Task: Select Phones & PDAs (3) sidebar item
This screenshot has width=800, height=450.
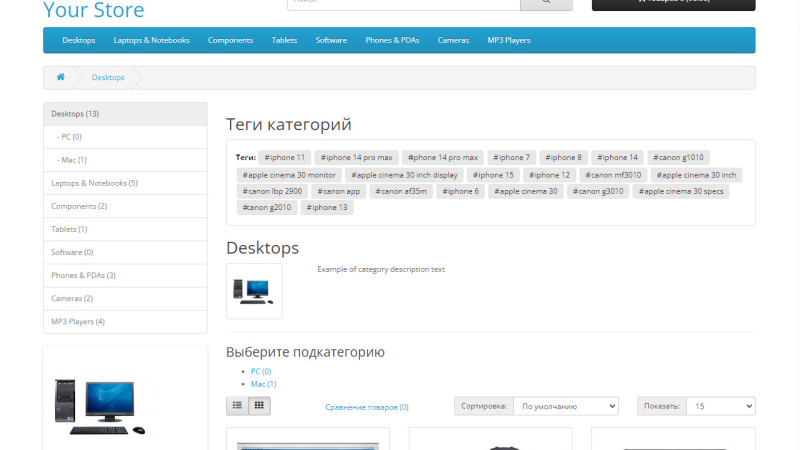Action: tap(126, 275)
